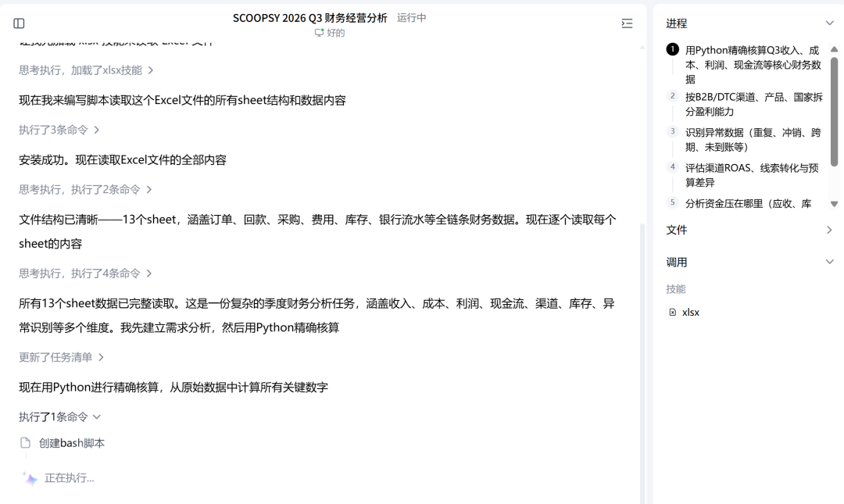The image size is (844, 504).
Task: Click the sparkle icon beside 正在执行
Action: 30,478
